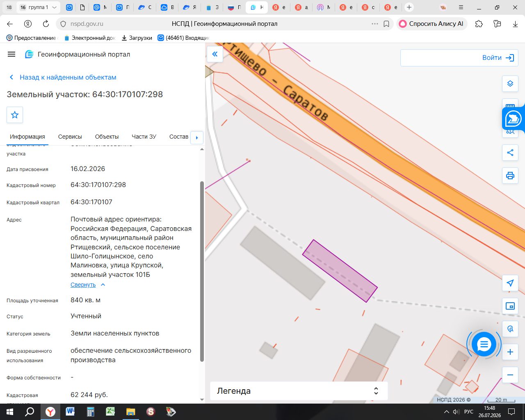This screenshot has height=420, width=525.
Task: Collapse the address text with Свернуть
Action: tap(88, 285)
